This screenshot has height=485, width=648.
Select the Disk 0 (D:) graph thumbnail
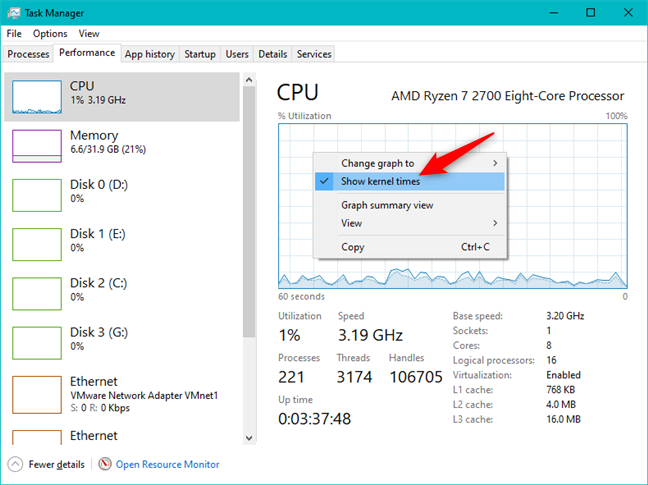click(37, 195)
